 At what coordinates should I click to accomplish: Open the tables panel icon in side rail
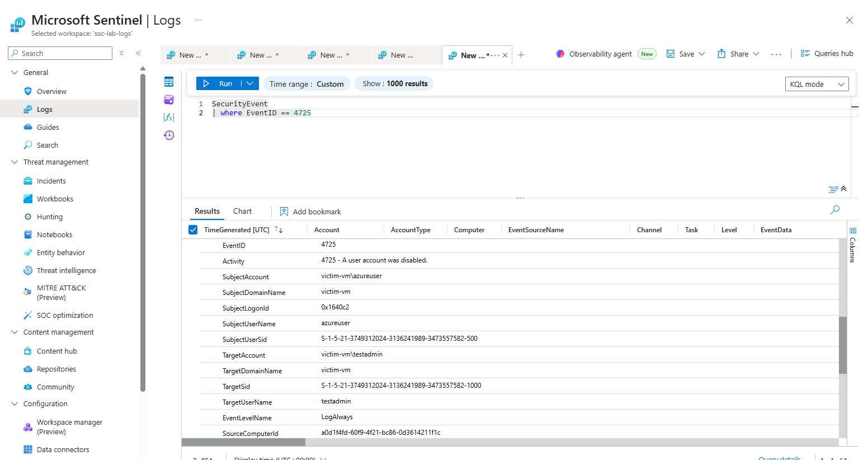(x=169, y=82)
